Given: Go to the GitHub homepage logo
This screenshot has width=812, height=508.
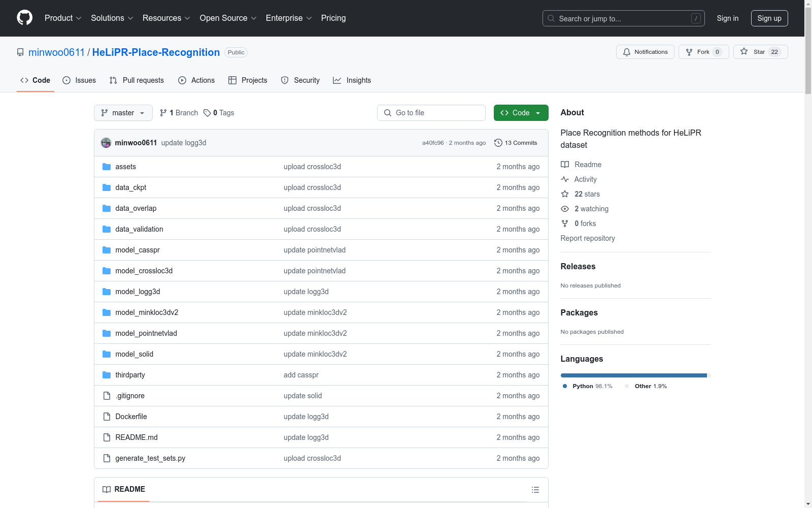Looking at the screenshot, I should coord(24,18).
